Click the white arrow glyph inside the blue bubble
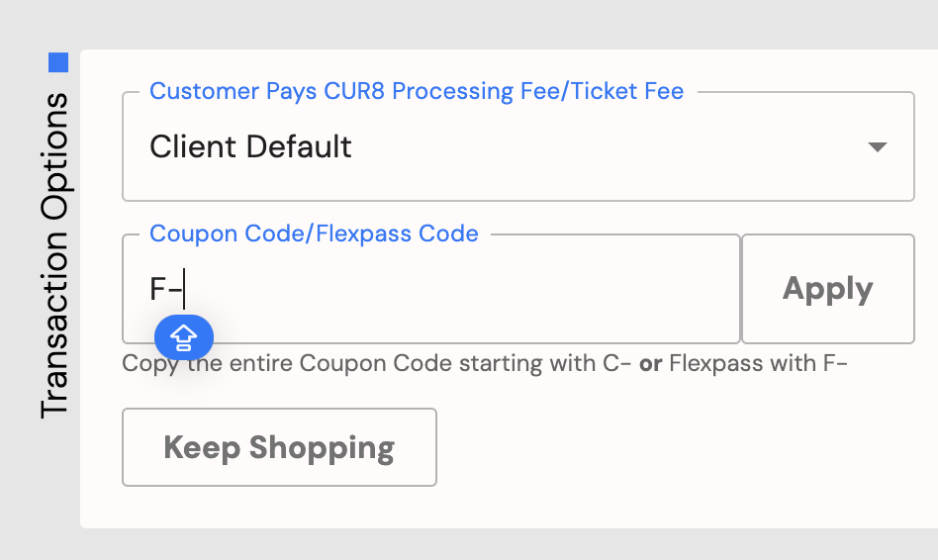The width and height of the screenshot is (938, 560). click(x=184, y=337)
